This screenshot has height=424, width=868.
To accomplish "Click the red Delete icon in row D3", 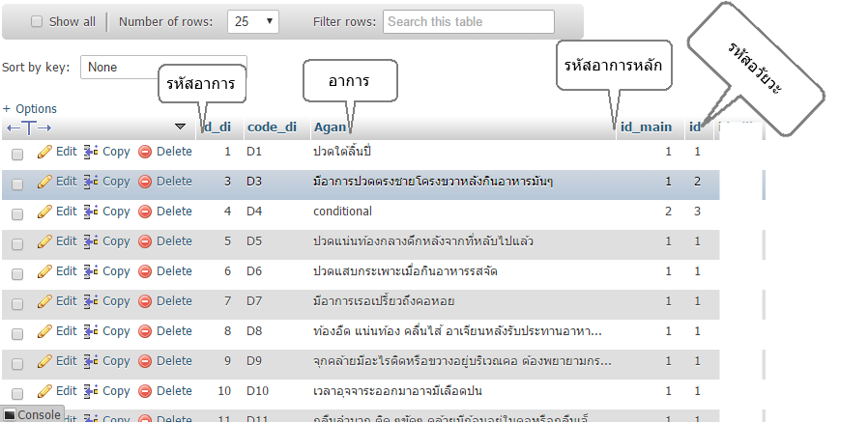I will click(x=145, y=182).
